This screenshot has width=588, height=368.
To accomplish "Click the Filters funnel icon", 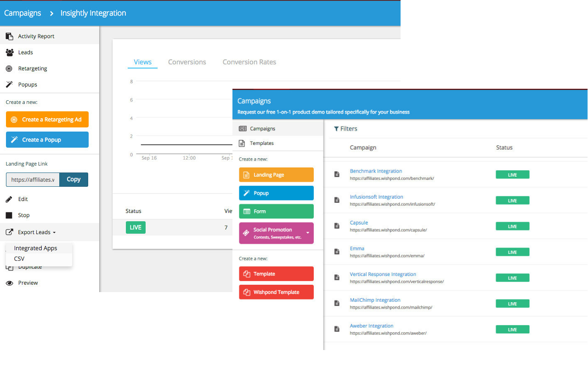I will (x=336, y=129).
